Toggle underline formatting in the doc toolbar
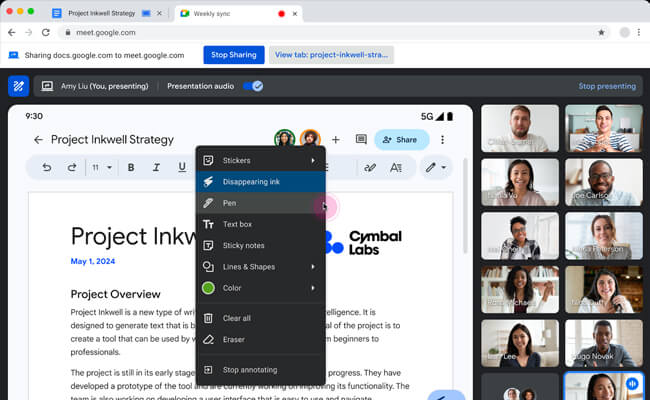This screenshot has height=400, width=650. pos(182,167)
